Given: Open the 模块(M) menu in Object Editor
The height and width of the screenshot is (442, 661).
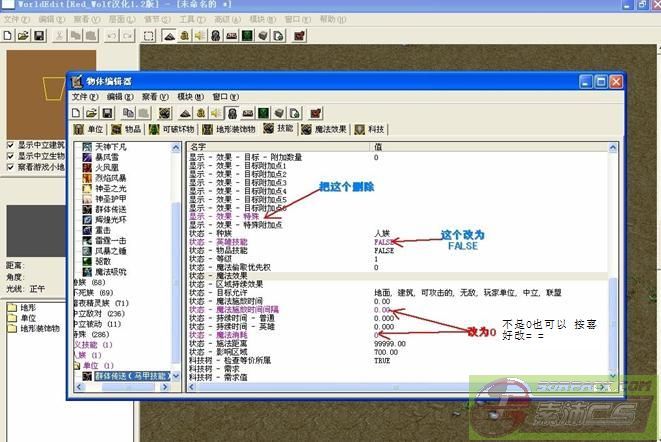Looking at the screenshot, I should pos(187,96).
